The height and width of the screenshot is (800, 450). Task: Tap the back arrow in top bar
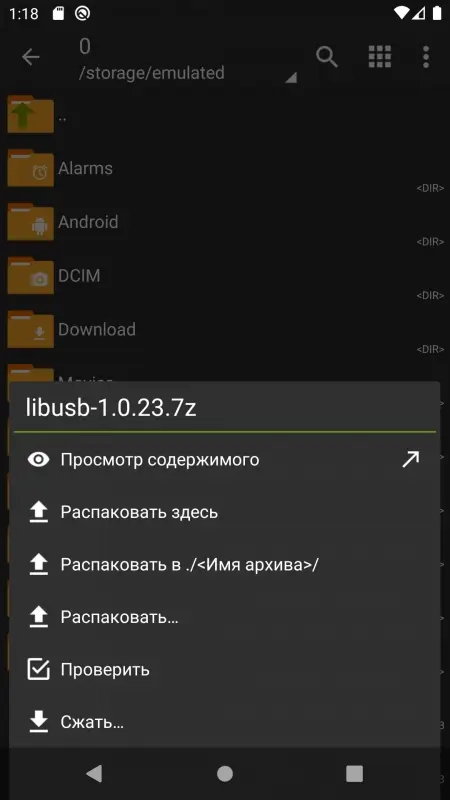(31, 57)
